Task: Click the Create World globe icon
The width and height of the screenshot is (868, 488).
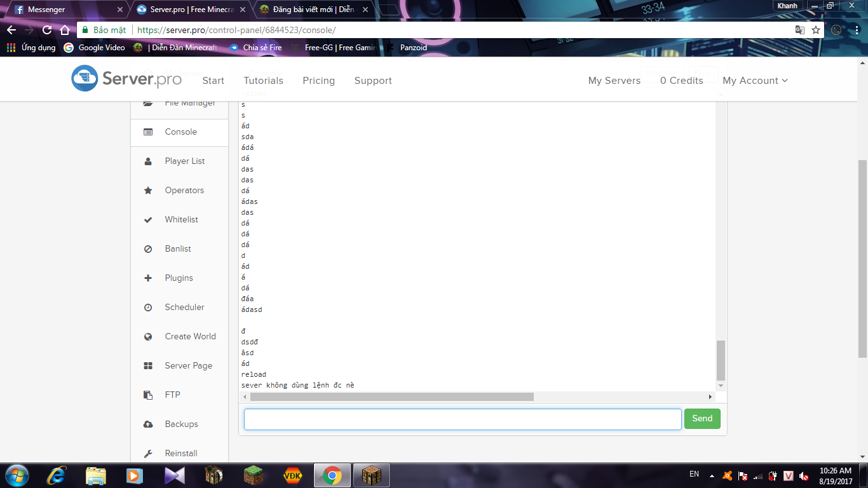Action: tap(148, 337)
